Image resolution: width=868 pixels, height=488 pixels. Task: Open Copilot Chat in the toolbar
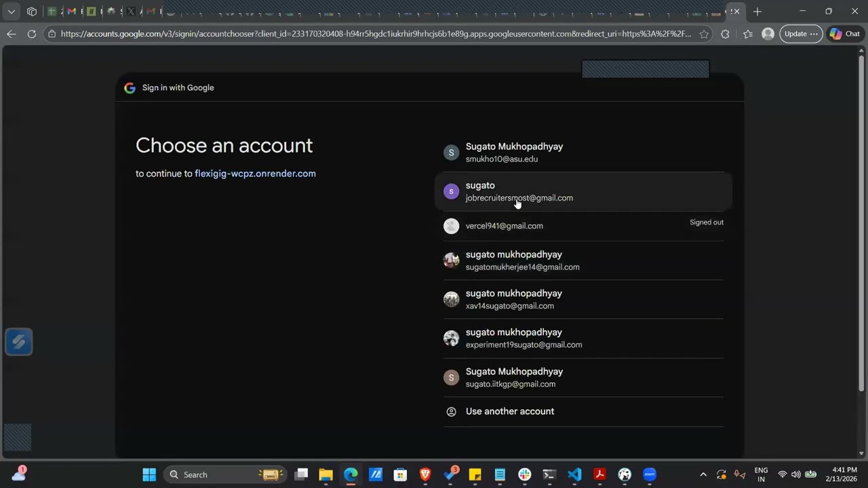[845, 34]
